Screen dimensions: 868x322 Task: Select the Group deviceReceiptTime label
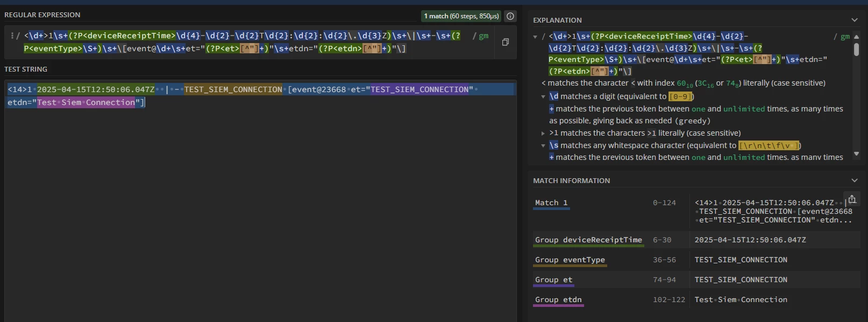588,240
